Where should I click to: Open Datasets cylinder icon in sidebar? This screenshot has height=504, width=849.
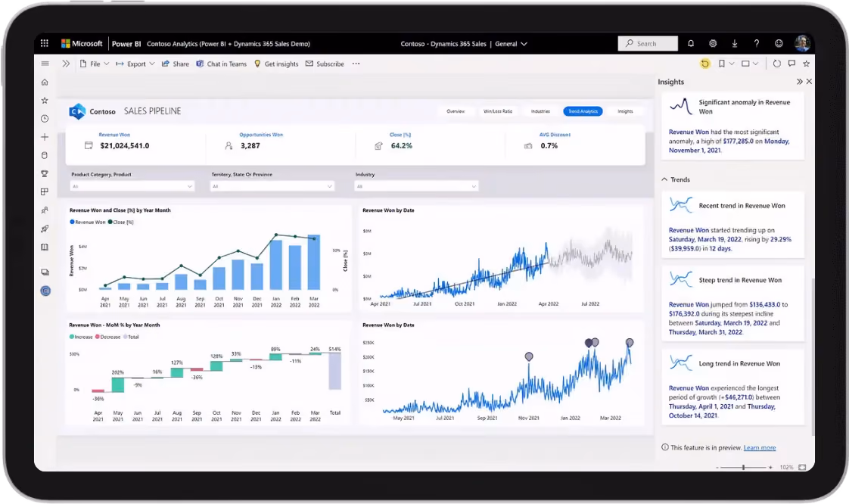[x=45, y=155]
